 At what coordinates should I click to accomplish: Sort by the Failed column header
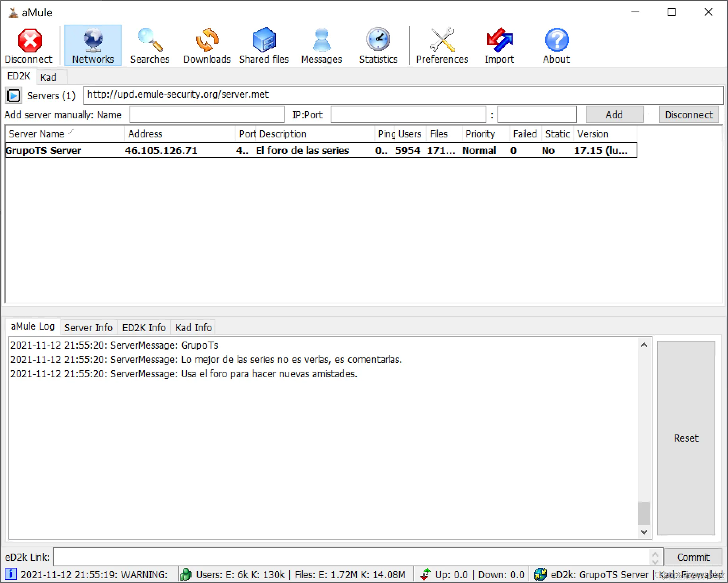tap(525, 134)
